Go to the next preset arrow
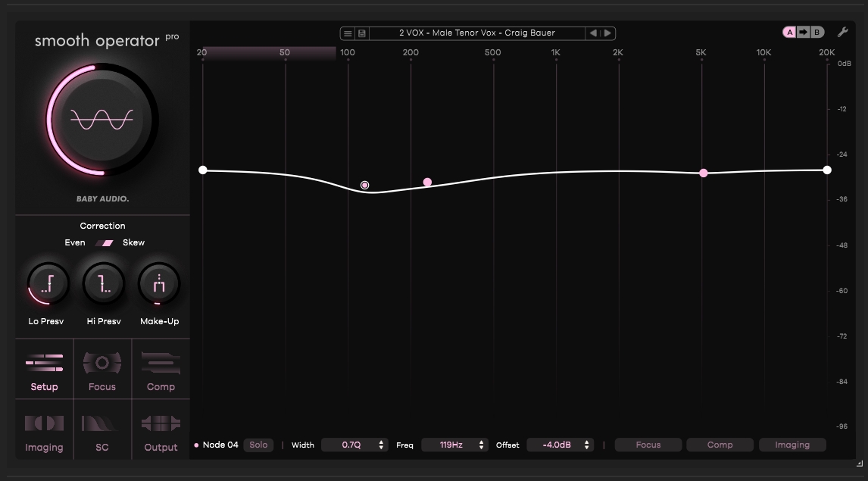868x481 pixels. 607,33
